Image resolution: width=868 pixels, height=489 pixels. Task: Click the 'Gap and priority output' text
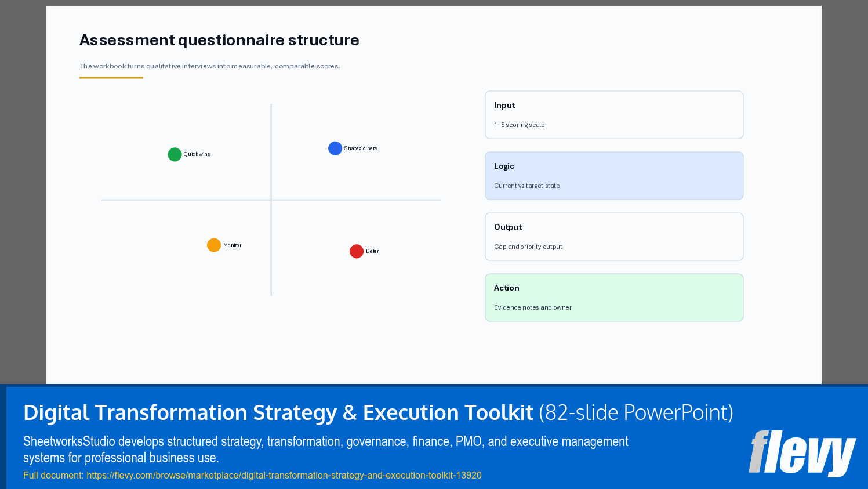528,247
